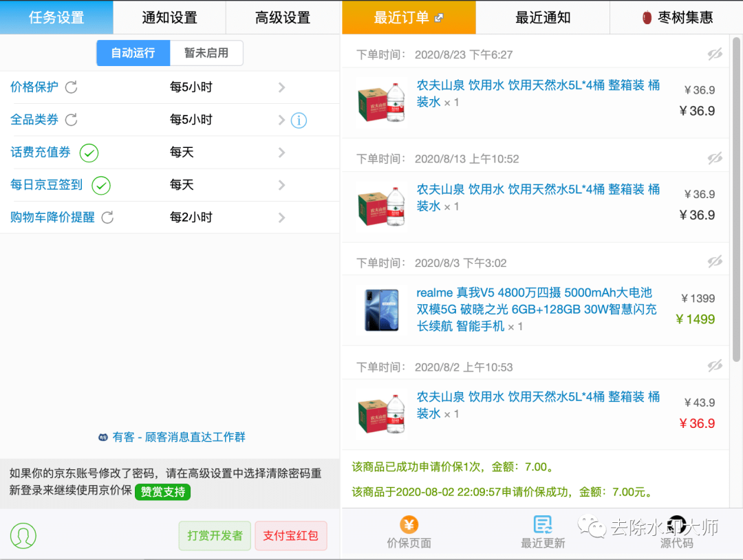
Task: Open the user account avatar icon
Action: point(23,536)
